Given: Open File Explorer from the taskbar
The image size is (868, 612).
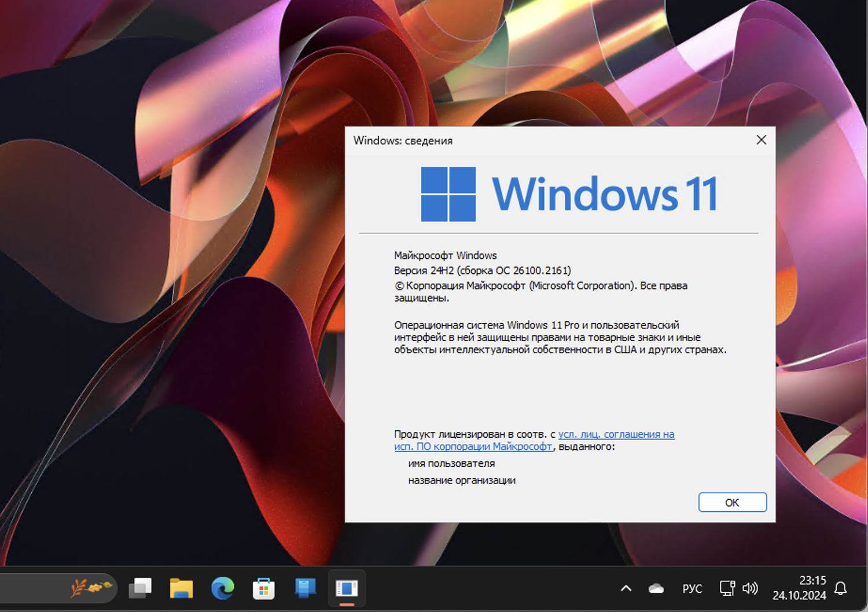Looking at the screenshot, I should coord(182,588).
